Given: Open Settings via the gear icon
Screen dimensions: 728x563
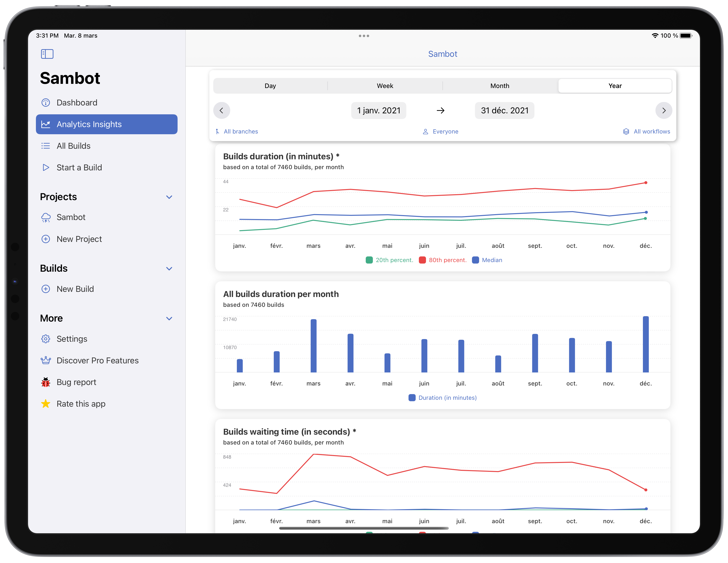Looking at the screenshot, I should (46, 339).
